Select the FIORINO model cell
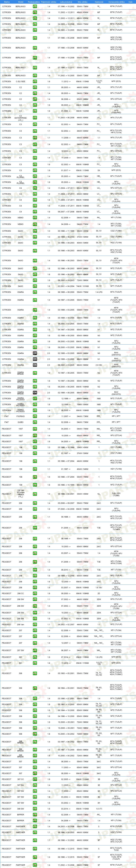 click(x=21, y=416)
